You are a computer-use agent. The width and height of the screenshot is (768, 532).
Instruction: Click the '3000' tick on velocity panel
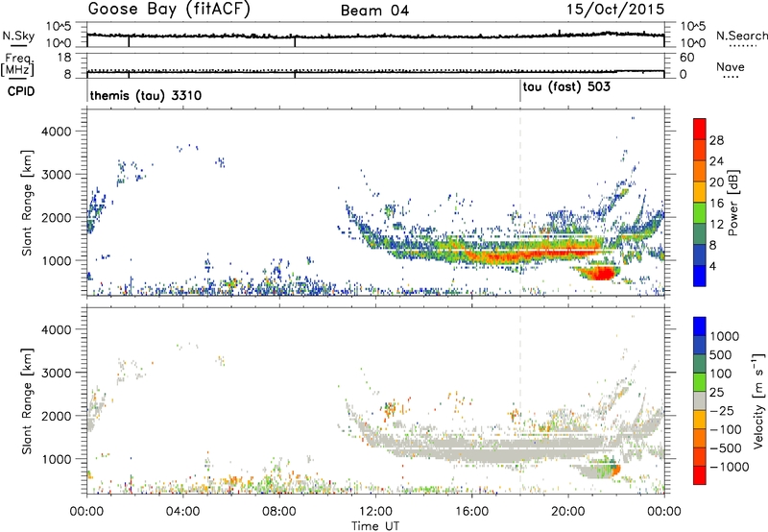pos(57,373)
